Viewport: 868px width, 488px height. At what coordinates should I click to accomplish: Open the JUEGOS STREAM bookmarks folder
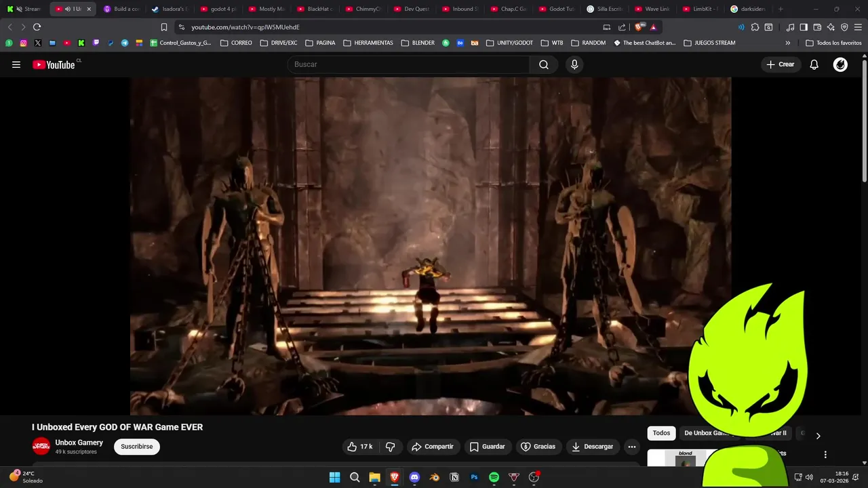point(709,43)
